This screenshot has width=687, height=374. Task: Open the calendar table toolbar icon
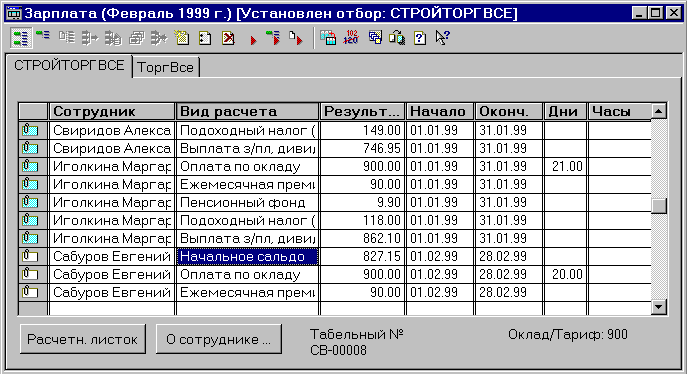click(x=328, y=38)
